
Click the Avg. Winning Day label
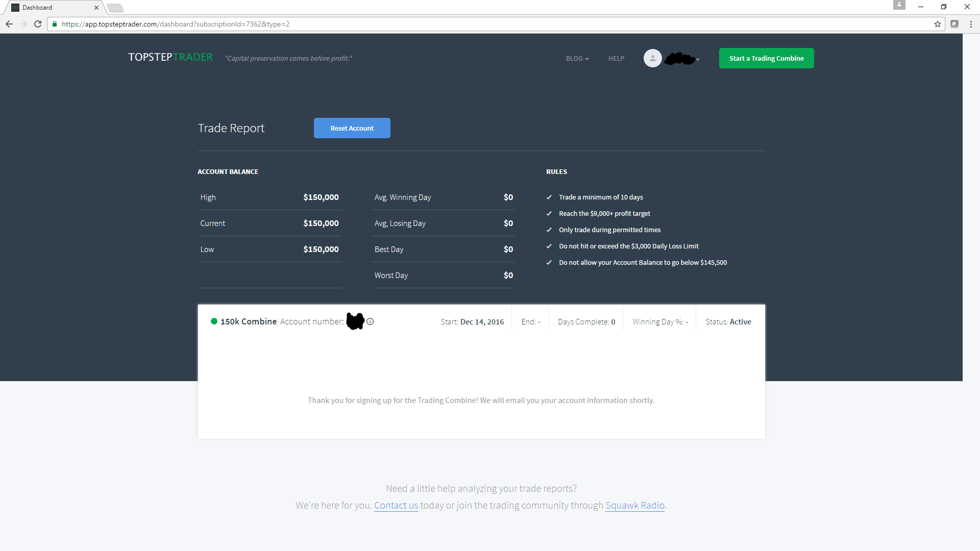(x=403, y=197)
